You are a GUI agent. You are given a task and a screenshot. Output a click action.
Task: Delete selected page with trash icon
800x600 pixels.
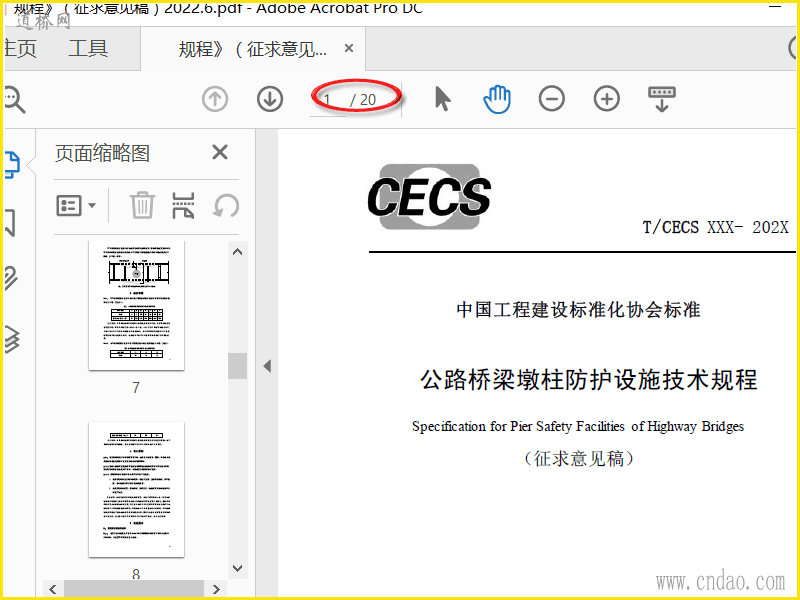(x=142, y=205)
